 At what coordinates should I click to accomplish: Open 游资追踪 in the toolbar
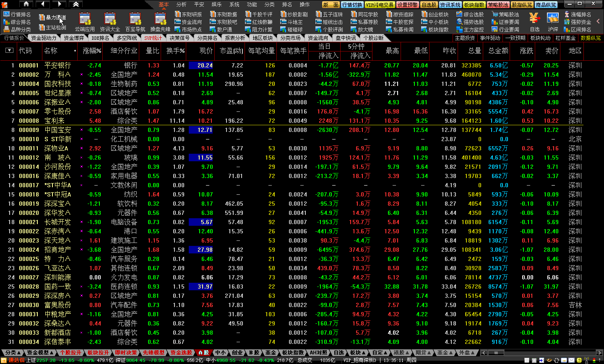click(x=400, y=14)
